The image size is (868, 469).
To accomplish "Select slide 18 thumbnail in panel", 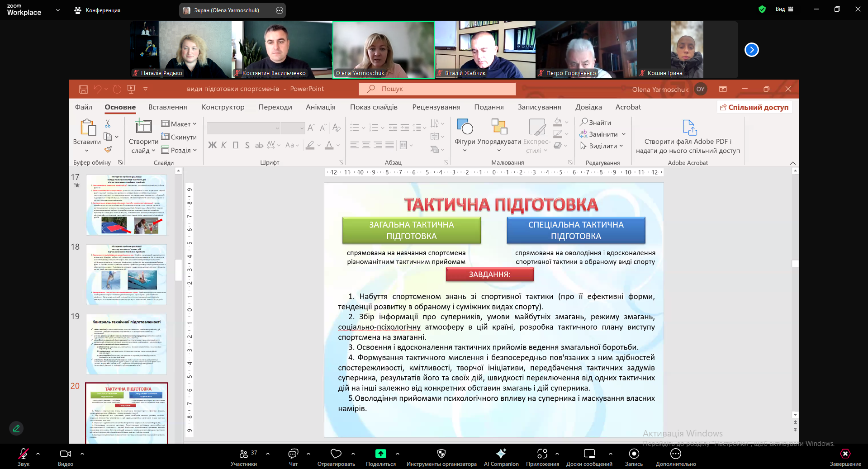I will 126,275.
